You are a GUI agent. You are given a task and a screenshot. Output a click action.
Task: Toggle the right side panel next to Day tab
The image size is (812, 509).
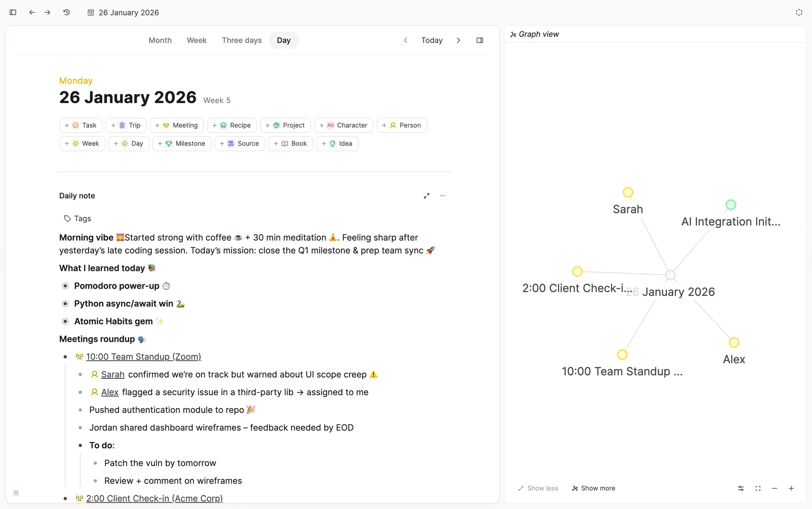point(480,40)
